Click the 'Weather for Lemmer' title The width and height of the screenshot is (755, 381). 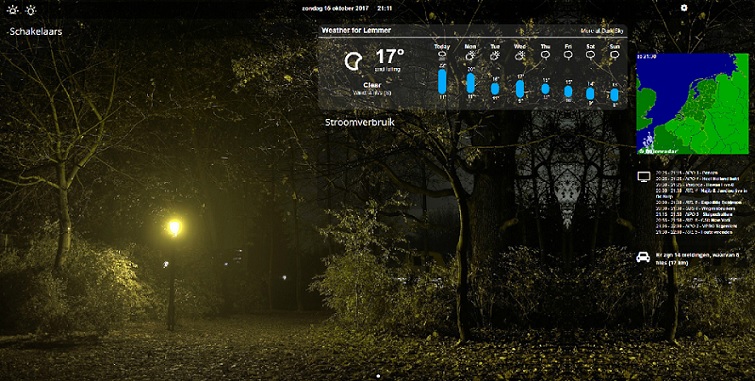click(x=356, y=30)
